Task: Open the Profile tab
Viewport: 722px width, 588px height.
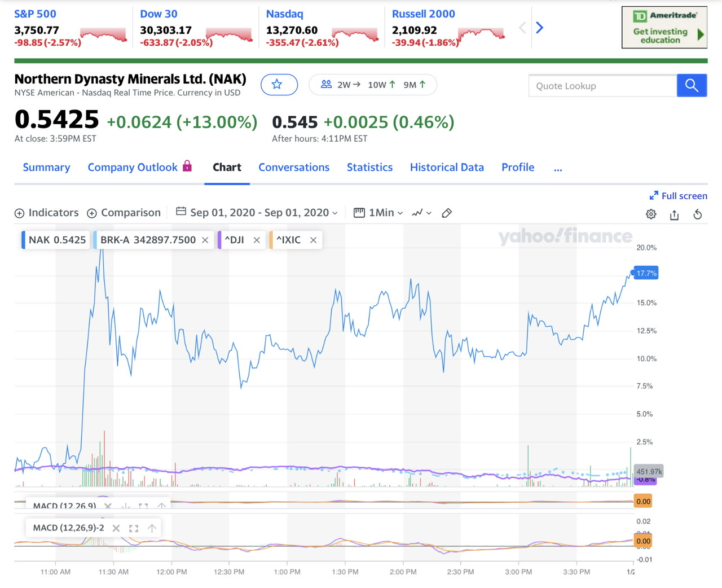Action: (x=518, y=168)
